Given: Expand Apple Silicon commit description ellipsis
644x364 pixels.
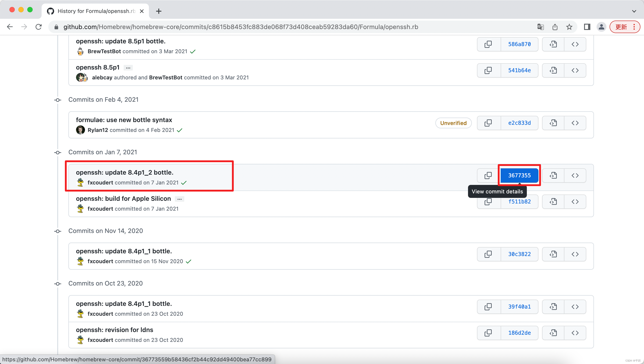Looking at the screenshot, I should [x=179, y=199].
